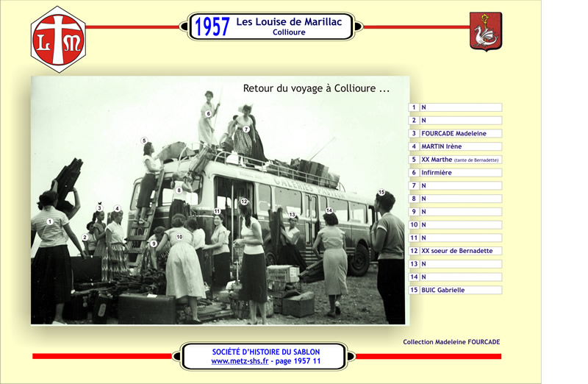Viewport: 588px width, 384px height.
Task: Click photo marker number 5 on ladder
Action: pos(144,141)
